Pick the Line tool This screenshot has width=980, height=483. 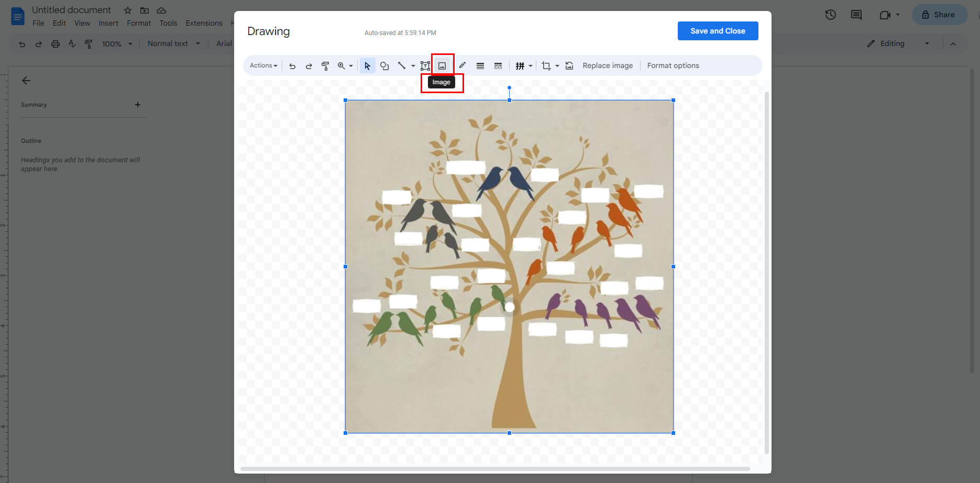(x=402, y=66)
